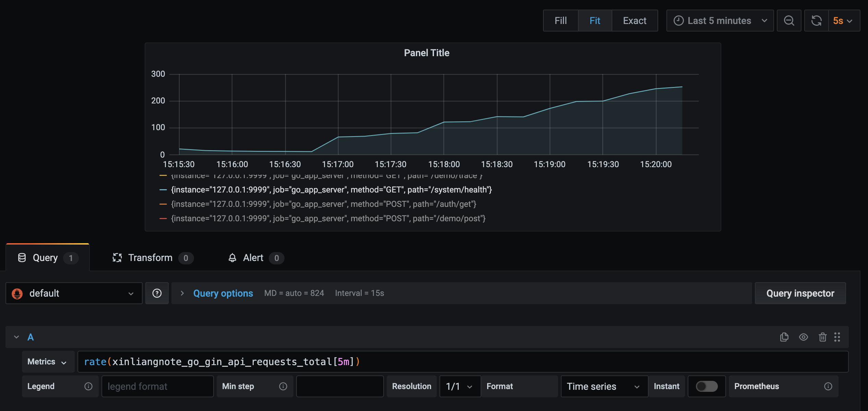Image resolution: width=868 pixels, height=411 pixels.
Task: Click the /system/health legend color line
Action: coord(163,190)
